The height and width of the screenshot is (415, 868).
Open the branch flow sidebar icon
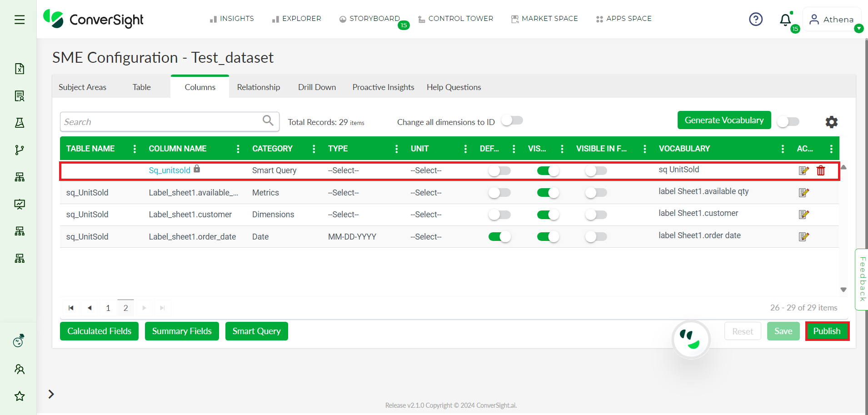pos(20,150)
